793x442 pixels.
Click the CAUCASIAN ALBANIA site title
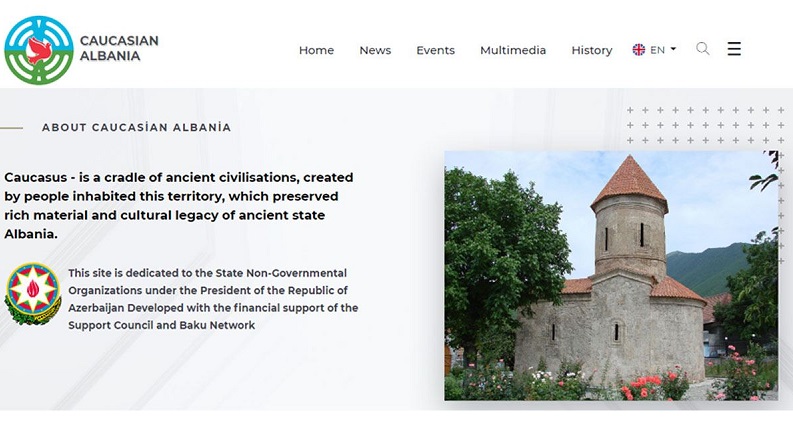tap(119, 48)
